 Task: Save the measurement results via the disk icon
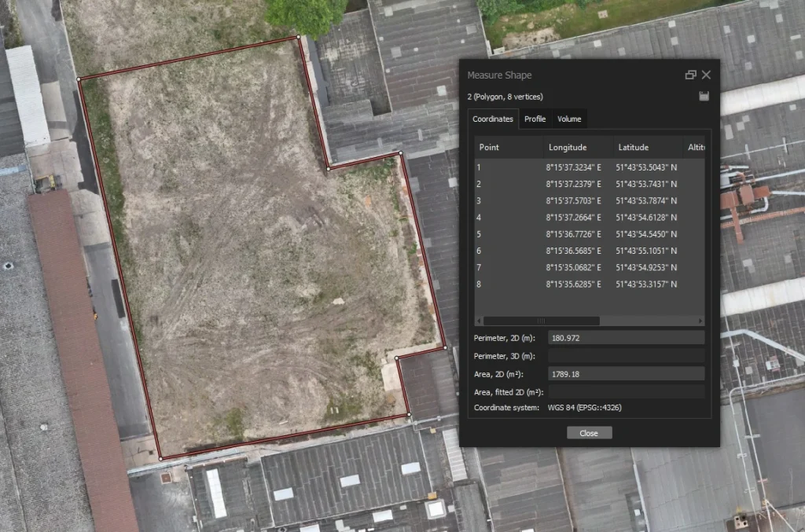tap(704, 95)
